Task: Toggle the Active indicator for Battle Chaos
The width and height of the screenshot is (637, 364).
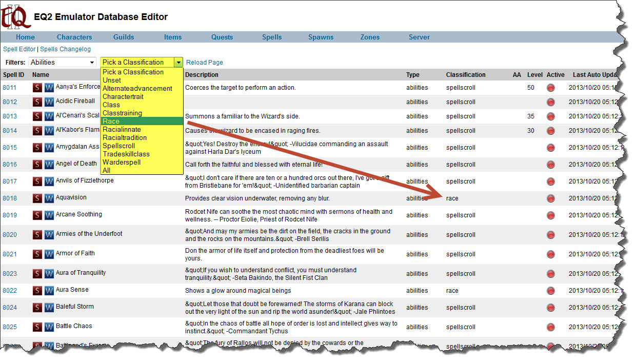Action: click(x=551, y=327)
